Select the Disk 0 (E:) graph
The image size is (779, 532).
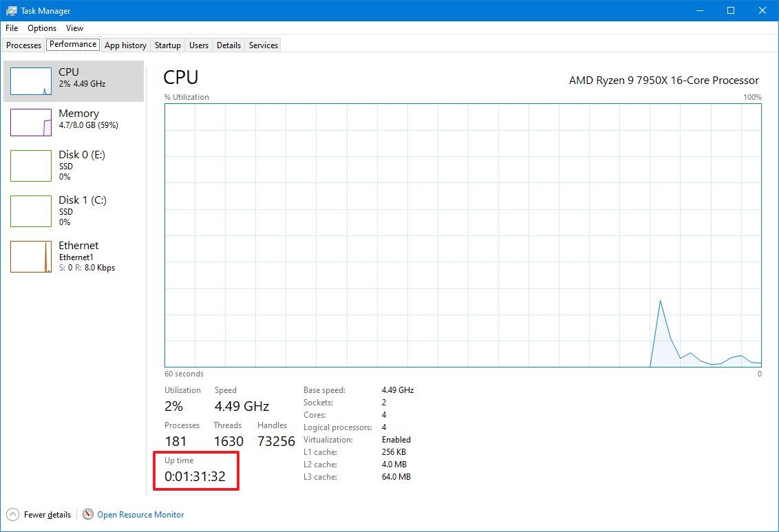(31, 165)
